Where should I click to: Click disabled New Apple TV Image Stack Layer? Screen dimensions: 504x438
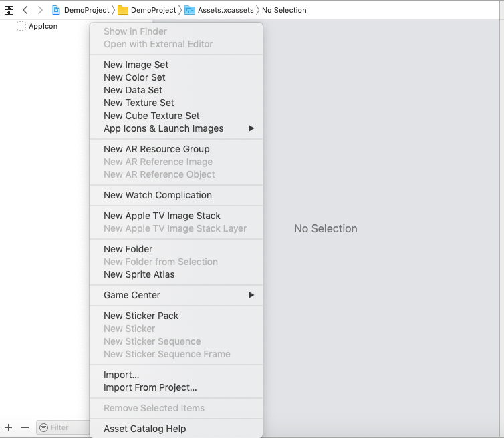pos(176,228)
